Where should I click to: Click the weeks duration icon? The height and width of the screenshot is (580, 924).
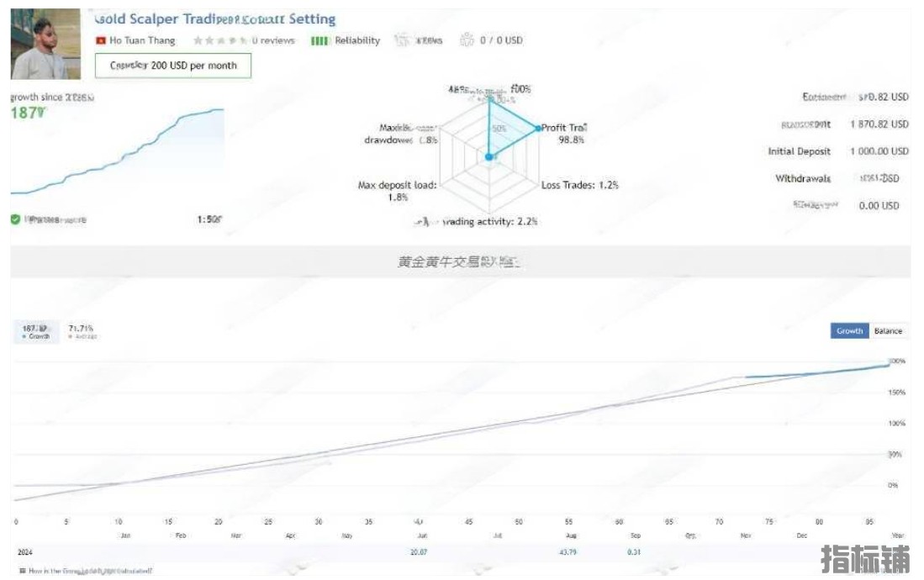(401, 40)
